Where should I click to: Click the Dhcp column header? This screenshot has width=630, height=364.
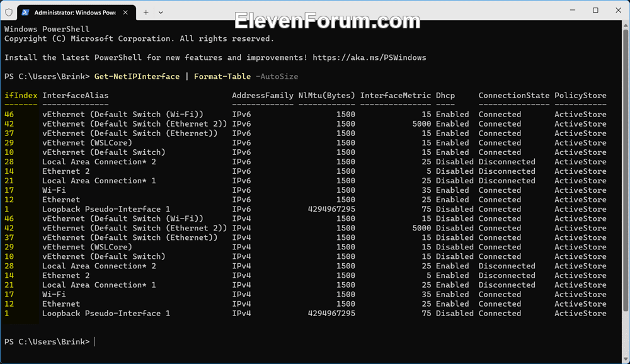[445, 95]
